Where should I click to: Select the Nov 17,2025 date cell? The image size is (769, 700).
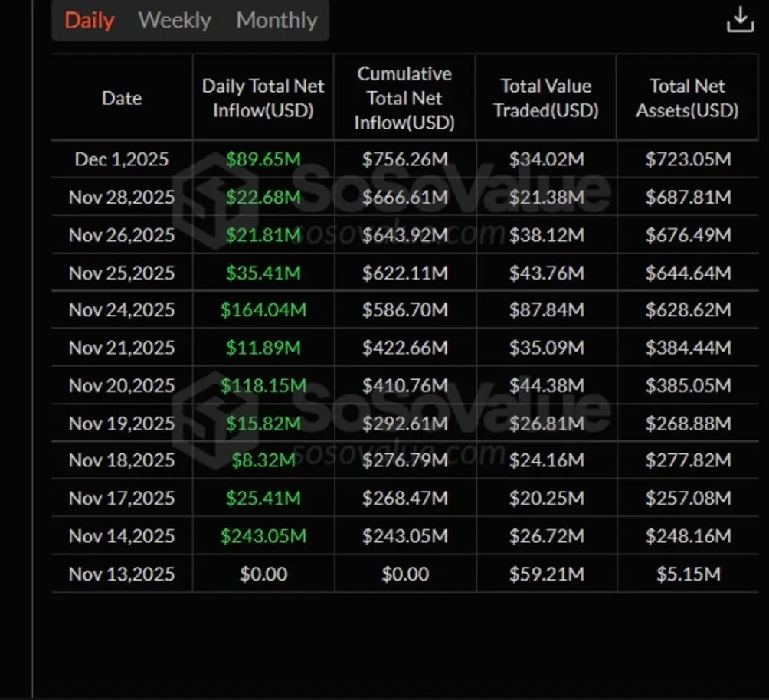pos(122,498)
